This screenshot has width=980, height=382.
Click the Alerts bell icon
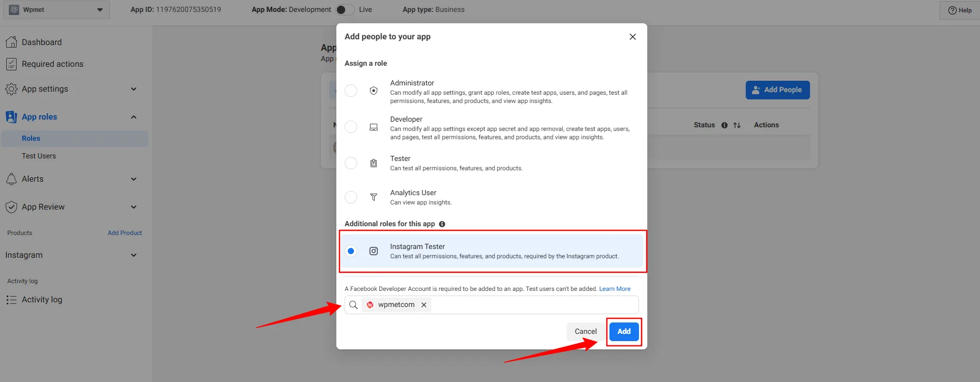[x=11, y=179]
